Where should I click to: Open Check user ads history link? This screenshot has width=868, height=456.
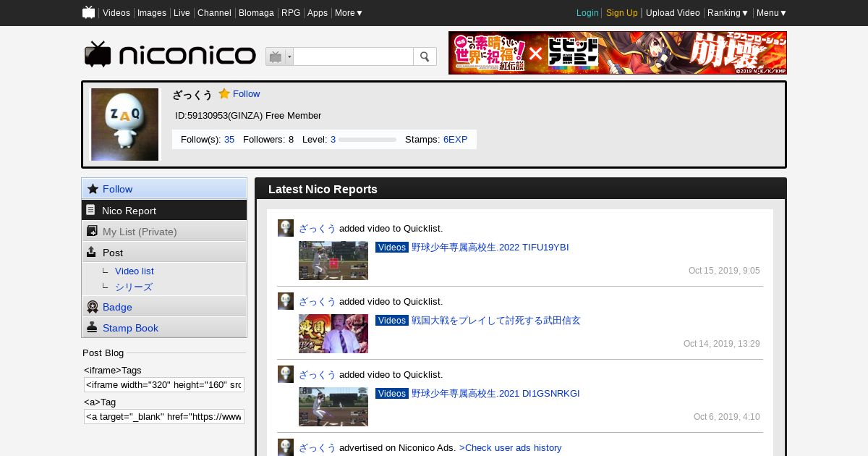tap(510, 447)
